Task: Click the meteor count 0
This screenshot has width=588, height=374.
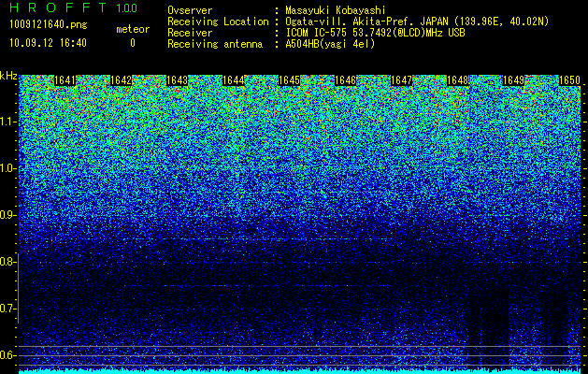Action: pos(133,43)
